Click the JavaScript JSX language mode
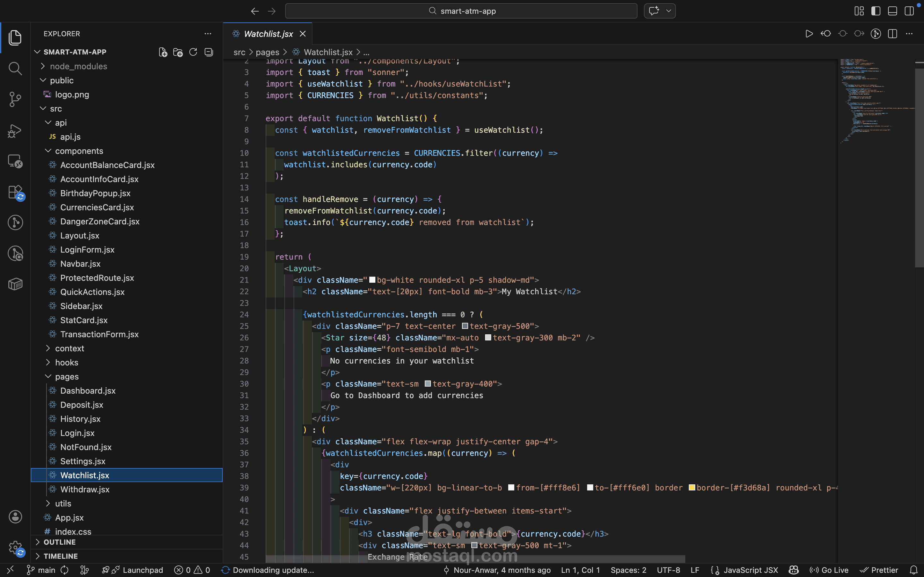Image resolution: width=924 pixels, height=577 pixels. 750,570
